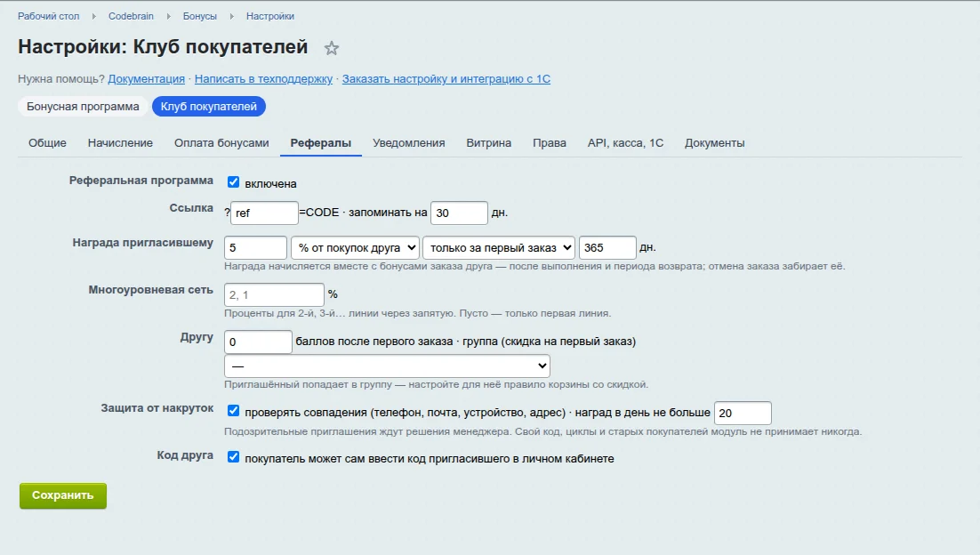Screen dimensions: 980x555
Task: Switch to the Начисление tab
Action: [x=120, y=143]
